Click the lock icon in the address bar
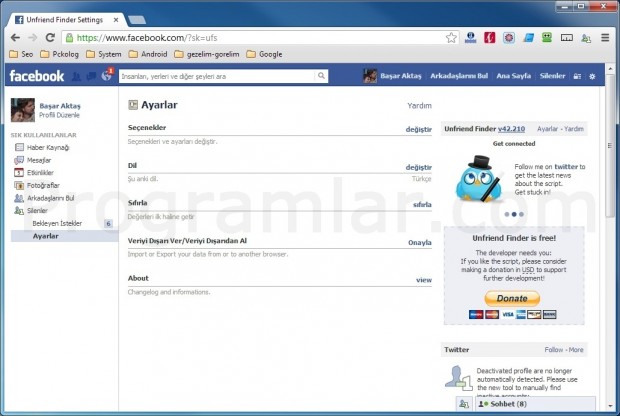The width and height of the screenshot is (620, 416). coord(69,38)
